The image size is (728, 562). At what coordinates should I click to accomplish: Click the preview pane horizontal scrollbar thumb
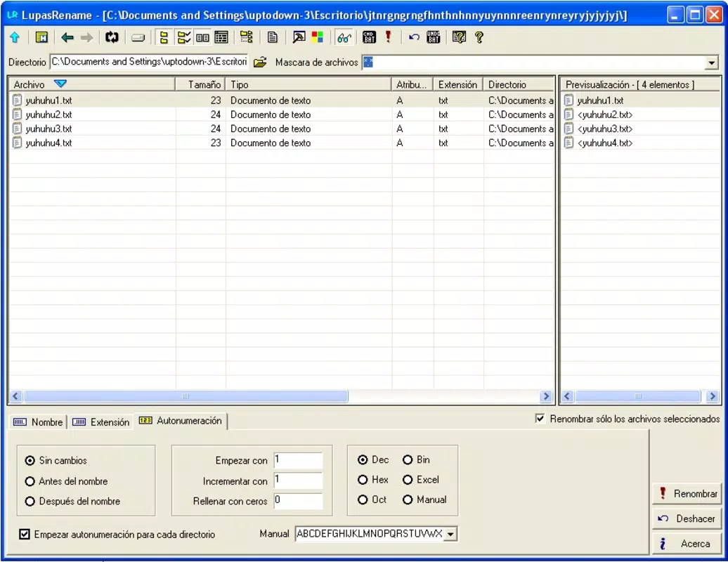tap(638, 396)
